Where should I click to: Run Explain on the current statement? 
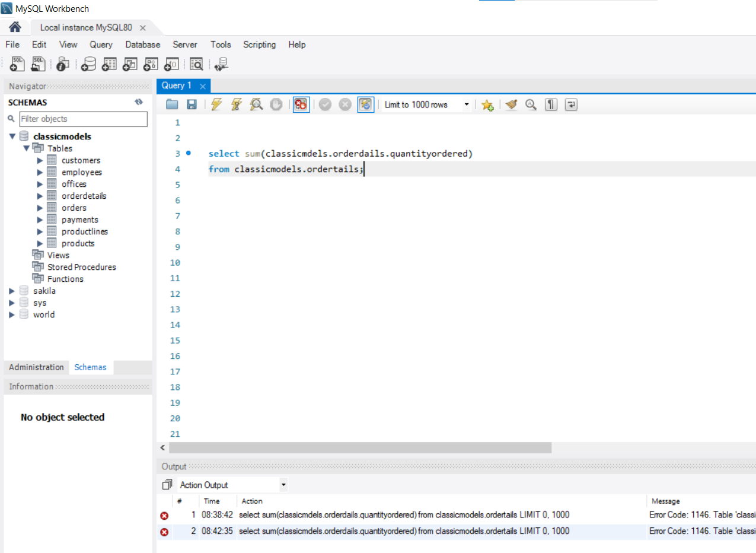point(256,104)
